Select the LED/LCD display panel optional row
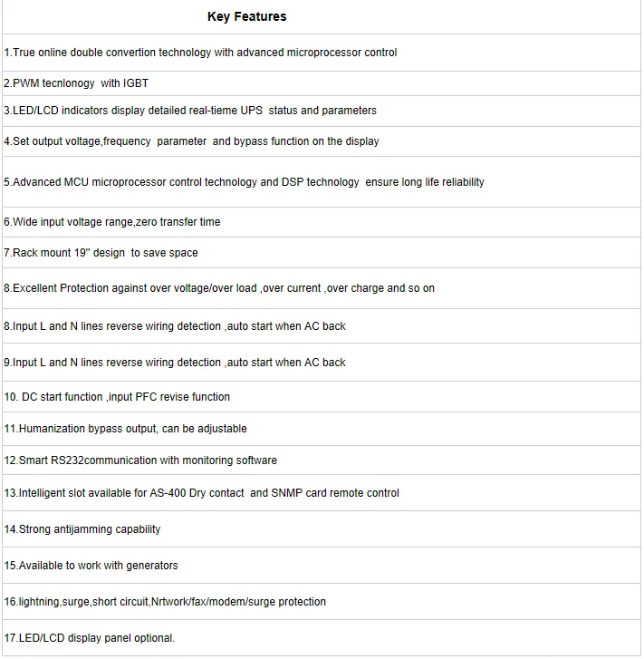Screen dimensions: 644x659 click(322, 638)
